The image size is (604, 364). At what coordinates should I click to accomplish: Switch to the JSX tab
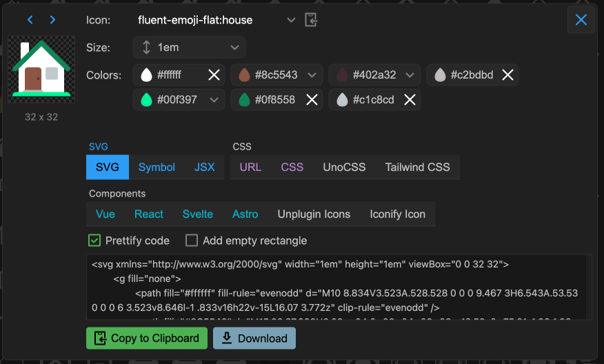(x=205, y=167)
